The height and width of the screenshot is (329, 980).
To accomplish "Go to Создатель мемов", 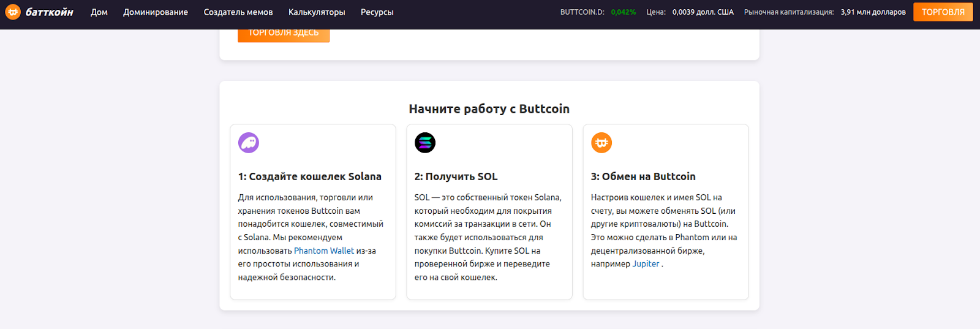I will (x=238, y=12).
